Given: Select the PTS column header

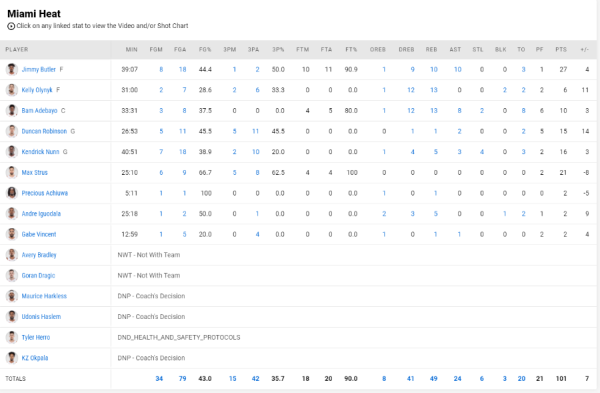Looking at the screenshot, I should pyautogui.click(x=561, y=50).
